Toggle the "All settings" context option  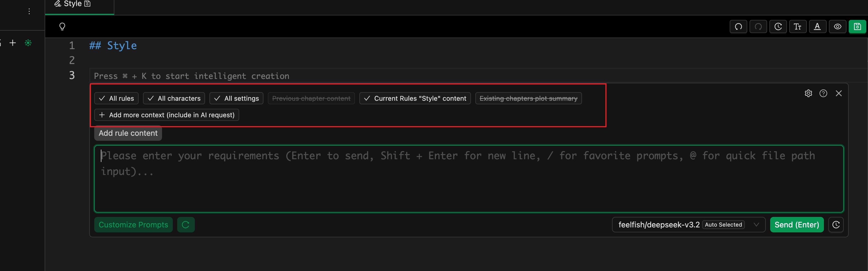236,99
